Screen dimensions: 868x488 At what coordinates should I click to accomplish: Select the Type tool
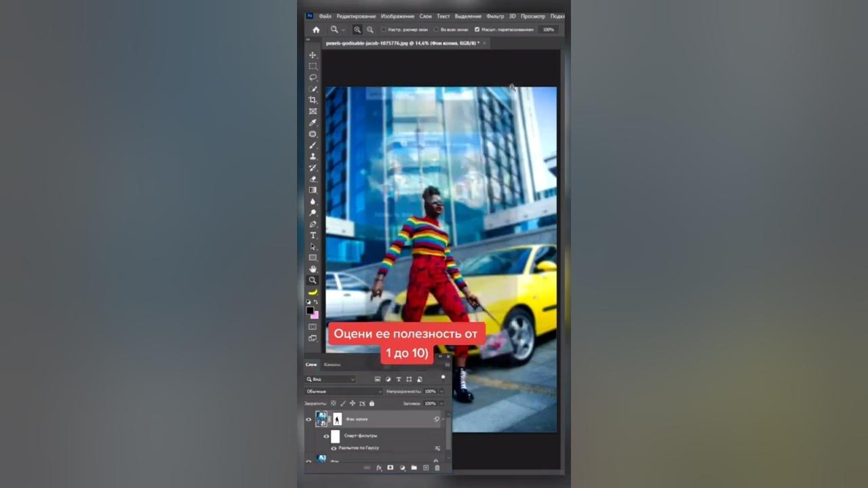pos(313,235)
